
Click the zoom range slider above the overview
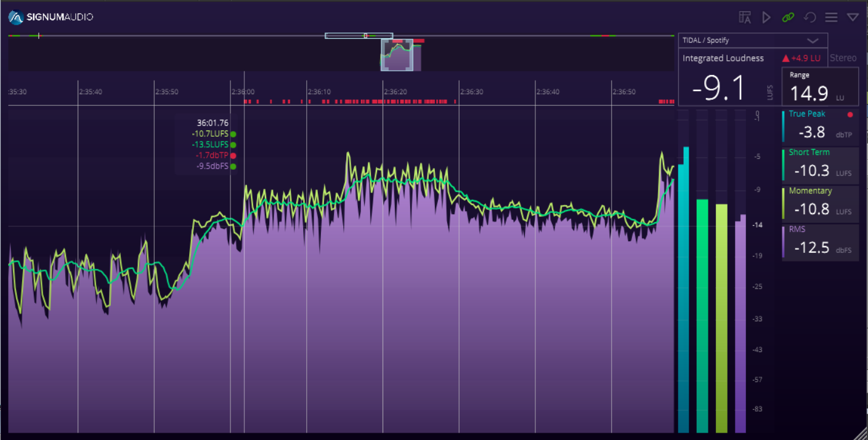(359, 36)
